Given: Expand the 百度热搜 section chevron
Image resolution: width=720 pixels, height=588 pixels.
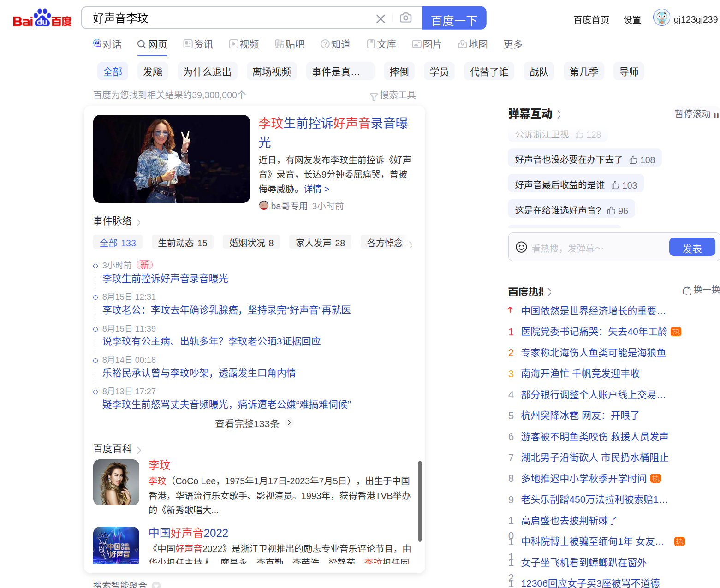Looking at the screenshot, I should (x=549, y=292).
